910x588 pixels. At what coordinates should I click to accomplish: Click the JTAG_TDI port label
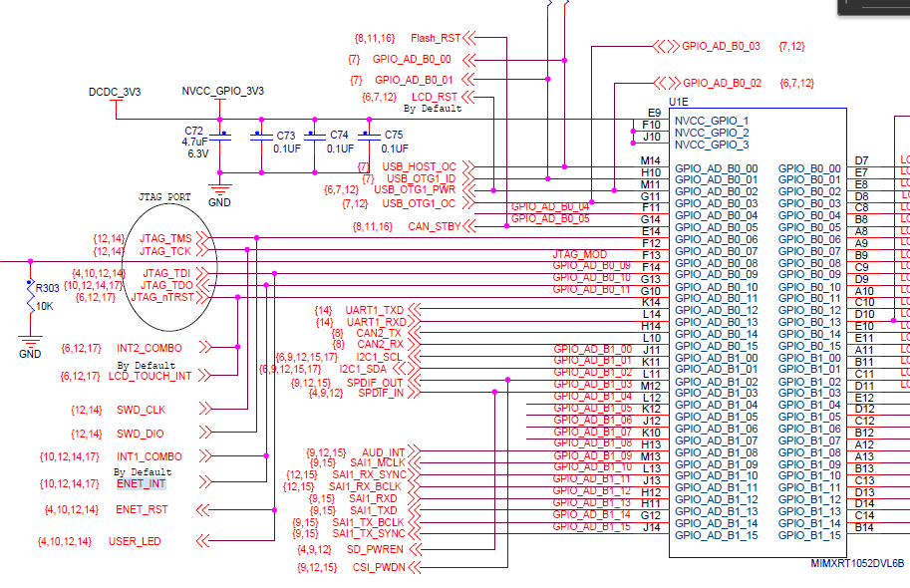(166, 273)
